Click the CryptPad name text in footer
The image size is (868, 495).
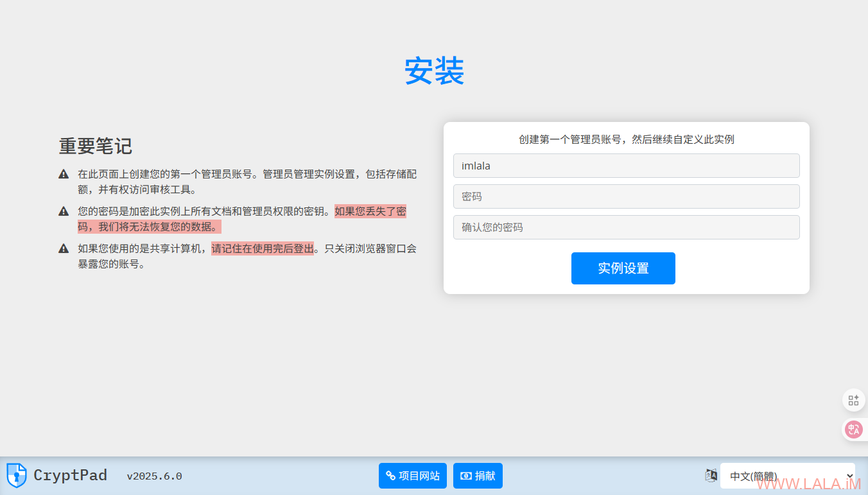pos(70,476)
